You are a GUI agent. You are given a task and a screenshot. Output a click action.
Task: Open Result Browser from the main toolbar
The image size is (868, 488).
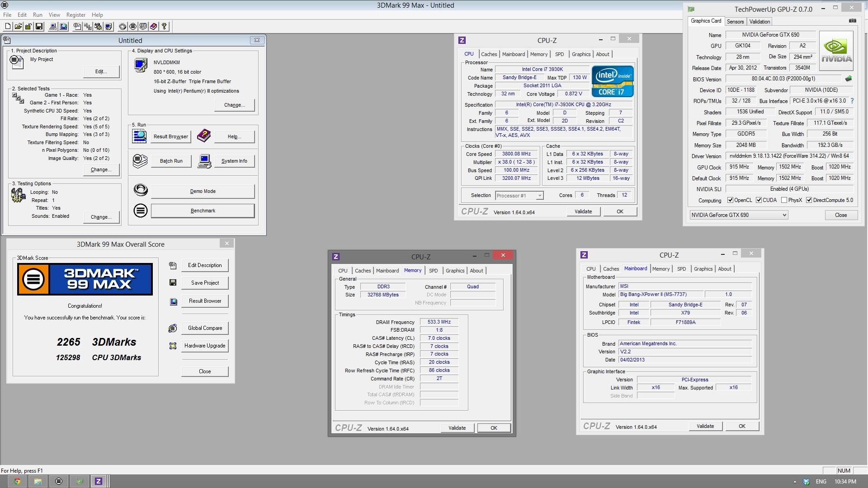63,26
